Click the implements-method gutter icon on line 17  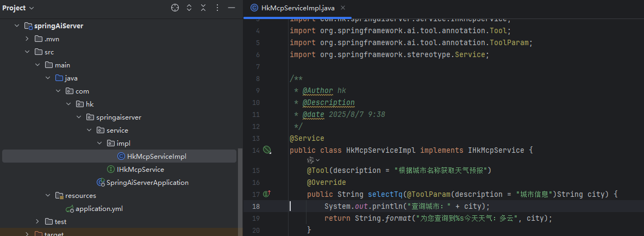(x=267, y=194)
